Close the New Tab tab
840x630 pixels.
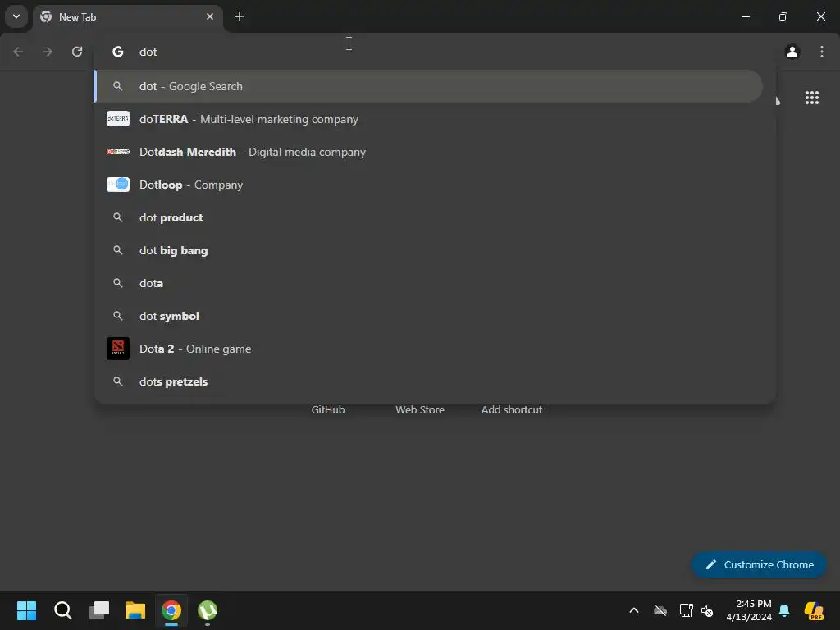(x=210, y=16)
